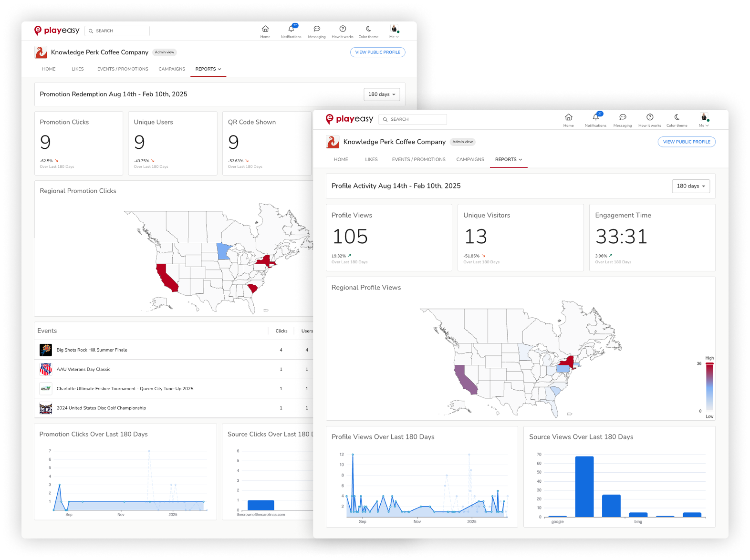Sort Events table by Clicks column
This screenshot has height=560, width=750.
pos(281,331)
